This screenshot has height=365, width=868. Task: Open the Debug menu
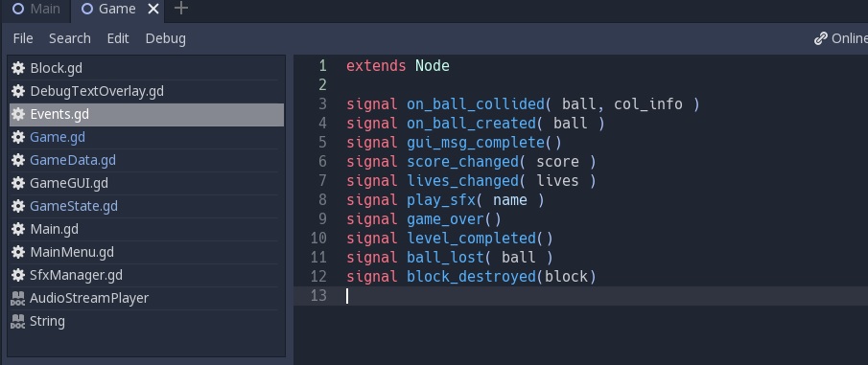point(166,38)
